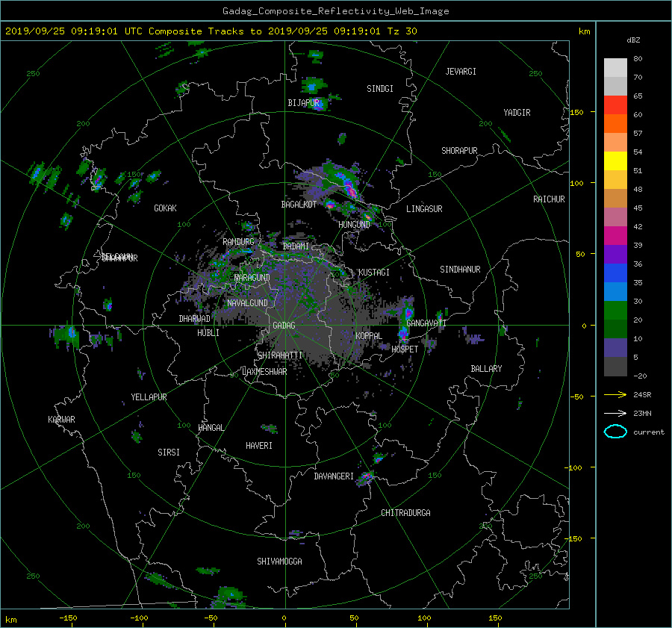Image resolution: width=672 pixels, height=628 pixels.
Task: Click the YELLAPUR city label
Action: [149, 397]
